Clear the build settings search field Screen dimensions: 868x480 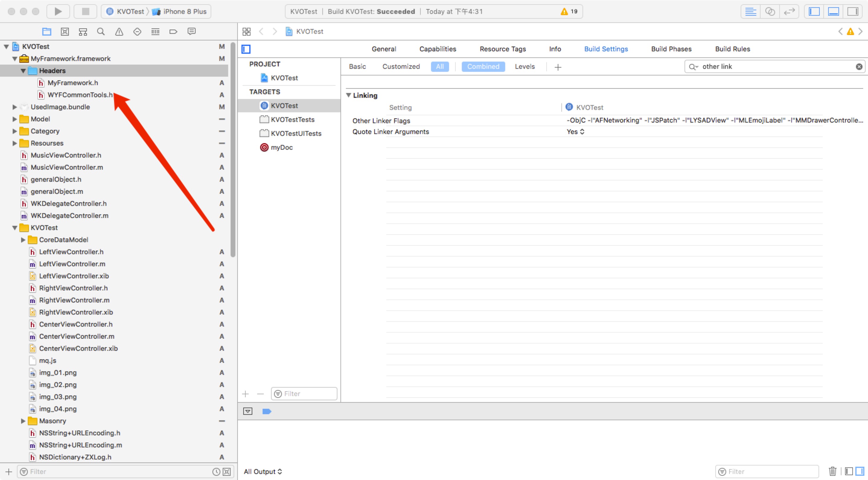(859, 67)
